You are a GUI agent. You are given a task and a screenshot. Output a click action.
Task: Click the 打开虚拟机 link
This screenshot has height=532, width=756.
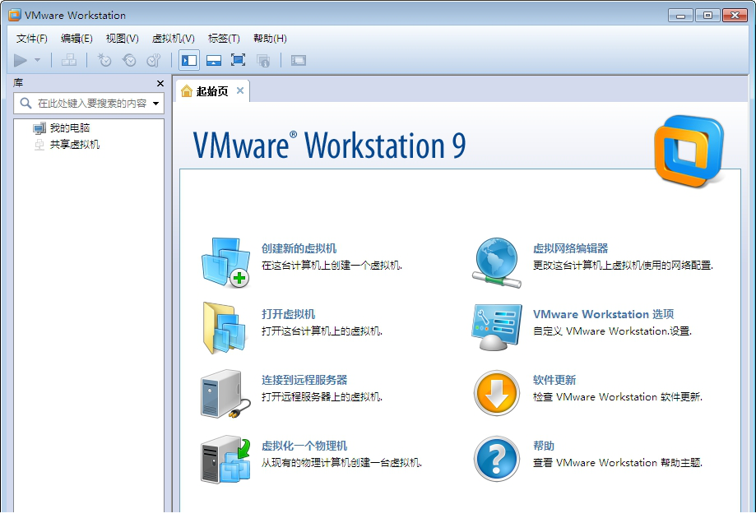[288, 314]
